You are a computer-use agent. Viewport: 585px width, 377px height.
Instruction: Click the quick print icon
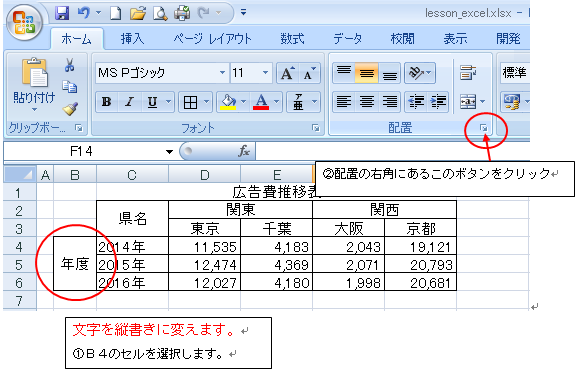[182, 13]
